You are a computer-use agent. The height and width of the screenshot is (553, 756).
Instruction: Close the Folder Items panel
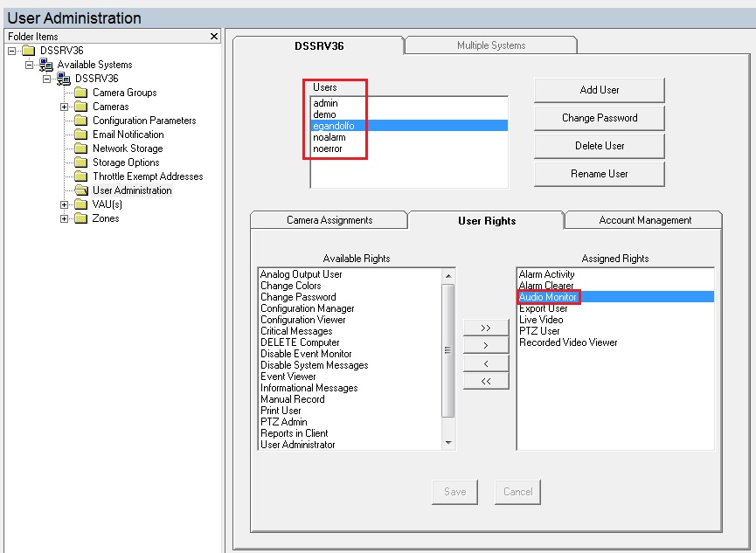tap(216, 36)
